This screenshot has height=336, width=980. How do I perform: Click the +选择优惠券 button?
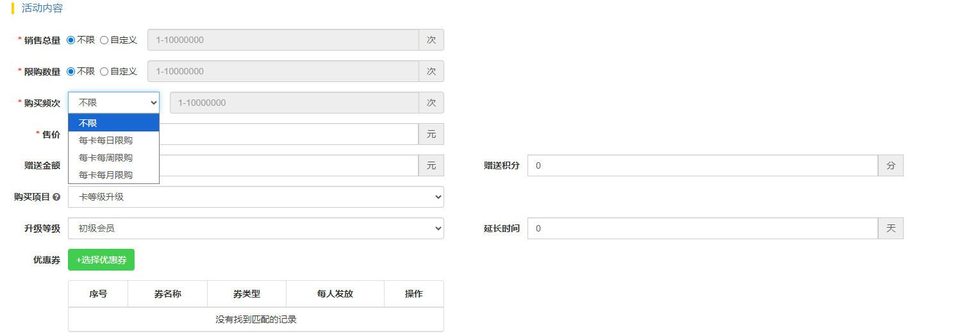coord(101,260)
